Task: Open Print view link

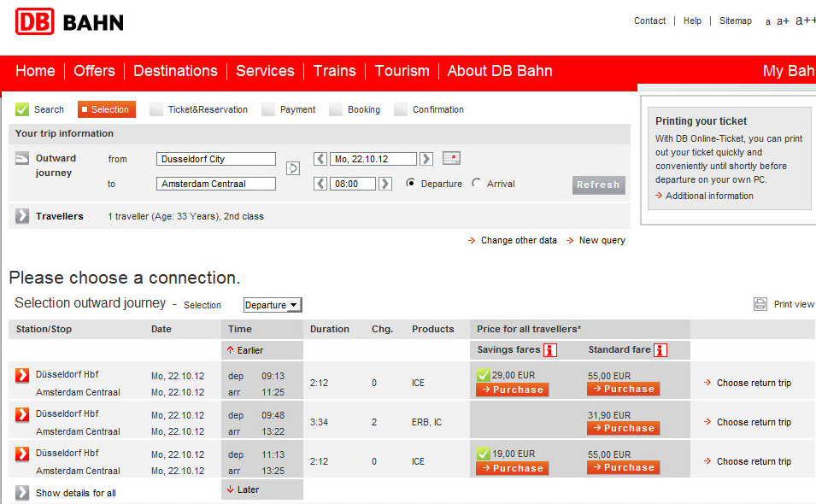Action: pyautogui.click(x=794, y=304)
